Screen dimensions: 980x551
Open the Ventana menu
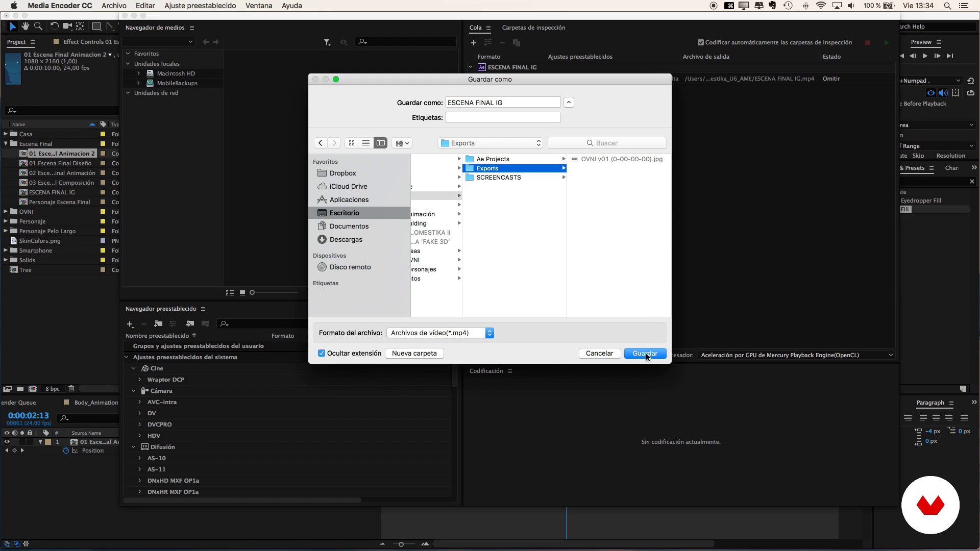pos(259,6)
